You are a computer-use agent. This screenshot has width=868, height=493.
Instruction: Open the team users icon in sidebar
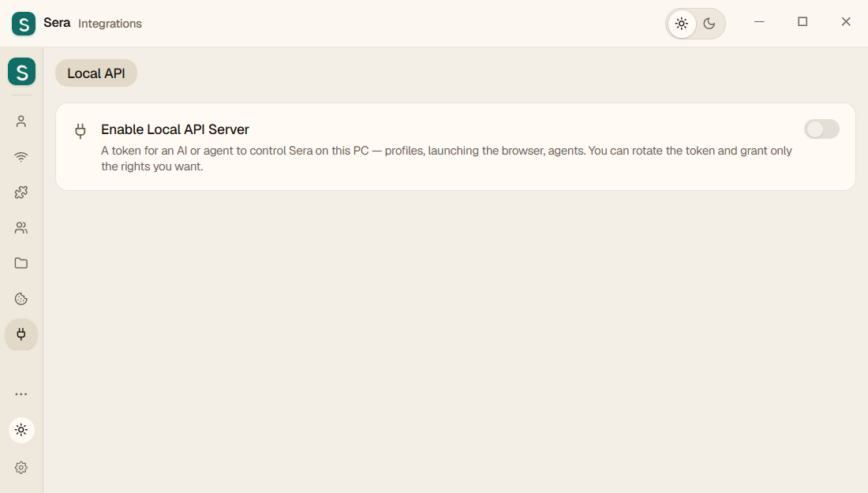[x=21, y=227]
